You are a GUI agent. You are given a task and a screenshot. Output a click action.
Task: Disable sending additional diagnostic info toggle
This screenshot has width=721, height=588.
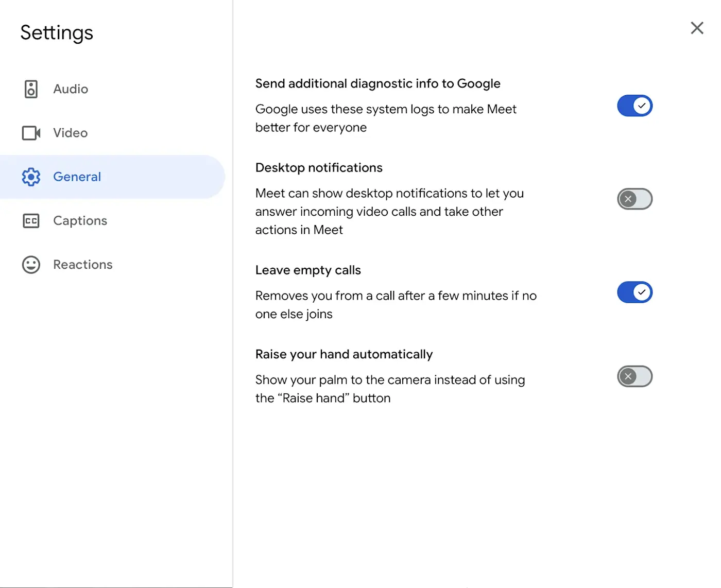pyautogui.click(x=634, y=106)
